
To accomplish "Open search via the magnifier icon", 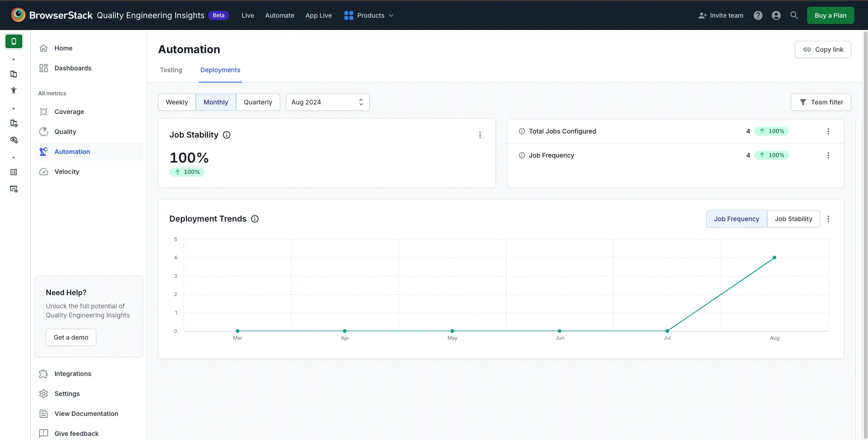I will pos(794,15).
